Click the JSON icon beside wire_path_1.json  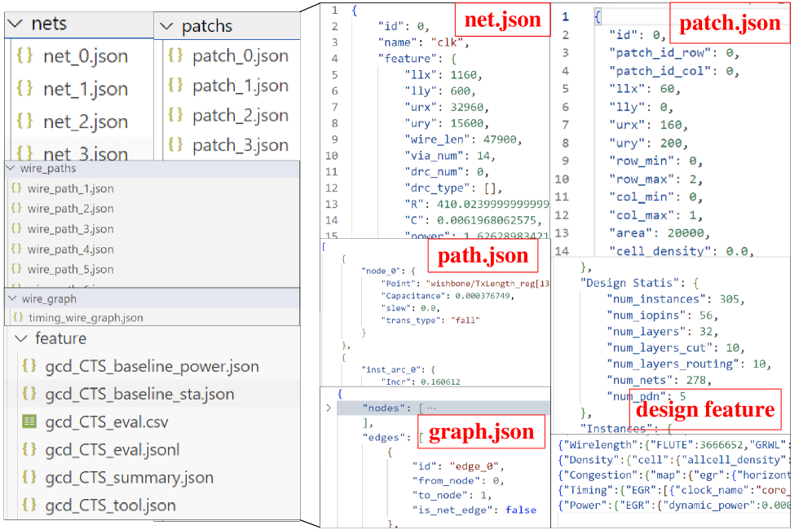coord(16,188)
